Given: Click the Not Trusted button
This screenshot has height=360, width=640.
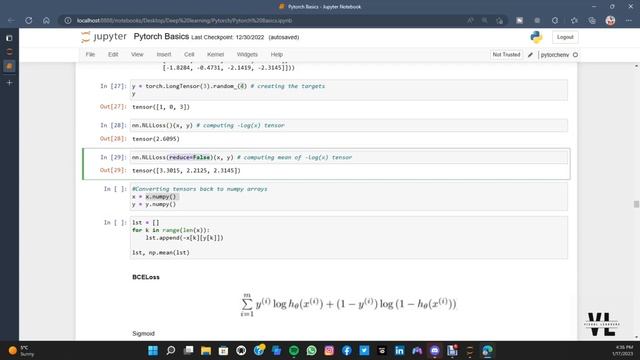Looking at the screenshot, I should [x=506, y=54].
